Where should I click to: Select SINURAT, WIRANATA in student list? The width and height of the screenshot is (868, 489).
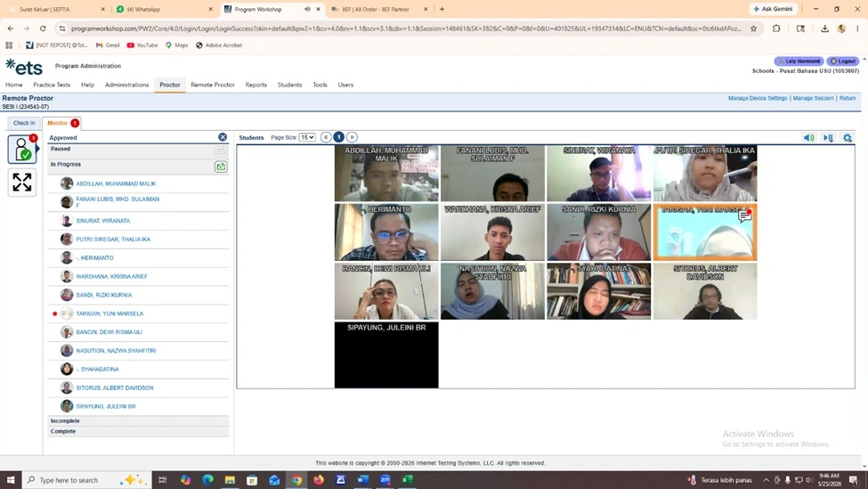coord(103,220)
